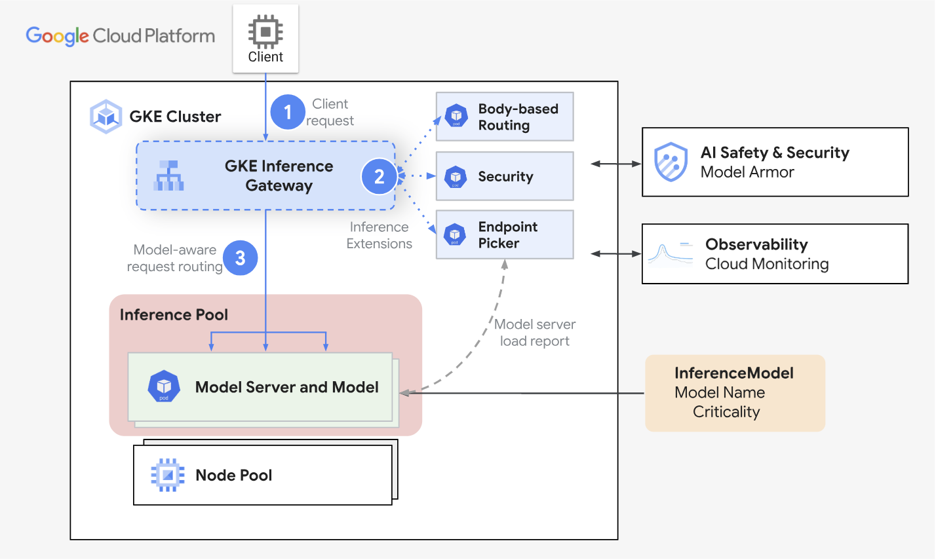The width and height of the screenshot is (936, 560).
Task: Click the Model-aware request routing label
Action: [174, 258]
